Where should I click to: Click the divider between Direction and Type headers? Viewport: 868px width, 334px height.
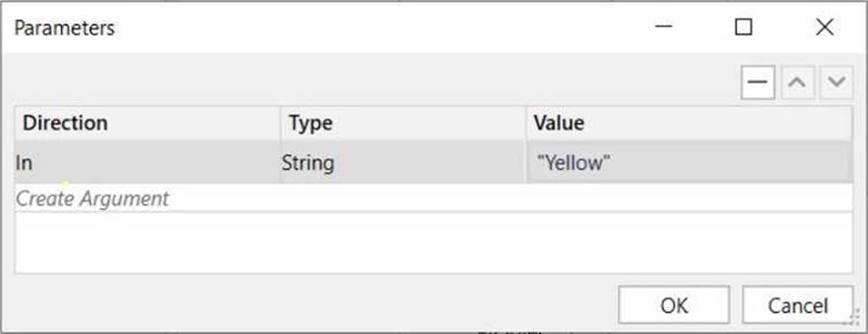(x=281, y=123)
